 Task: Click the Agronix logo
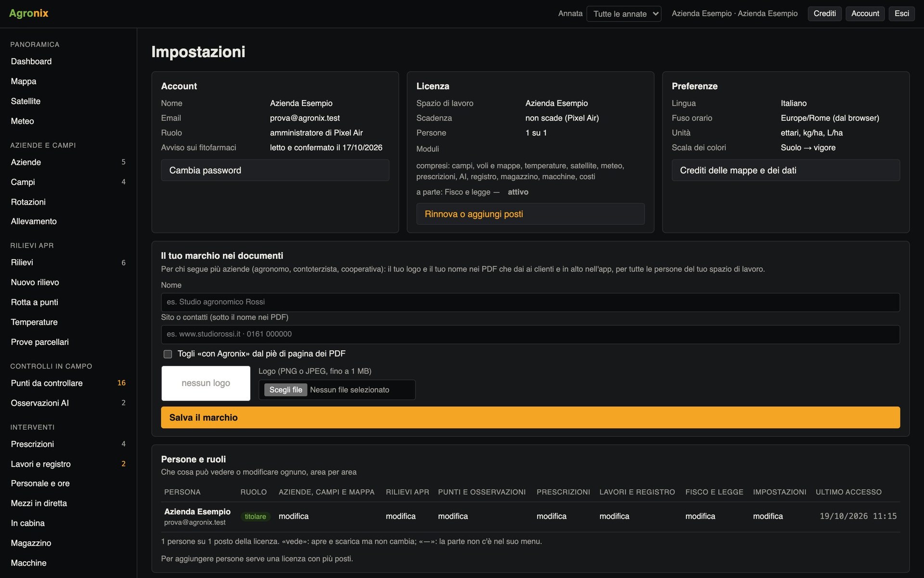tap(28, 13)
